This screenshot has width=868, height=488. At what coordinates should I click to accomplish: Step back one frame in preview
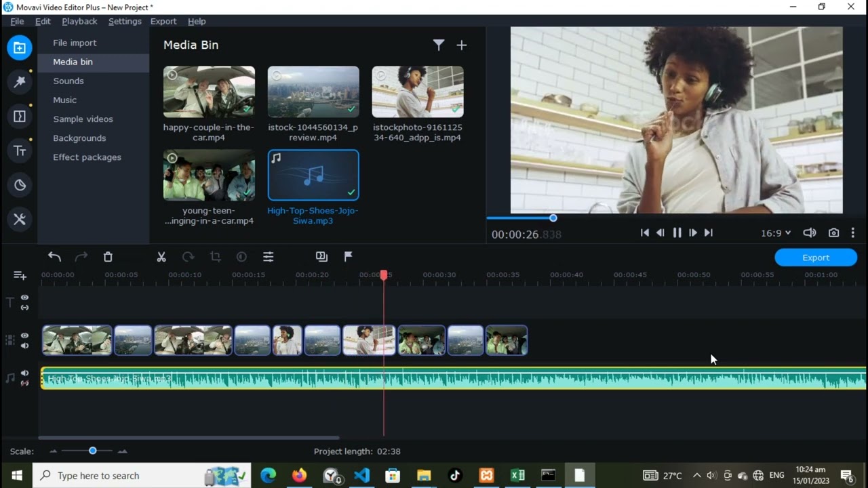660,232
